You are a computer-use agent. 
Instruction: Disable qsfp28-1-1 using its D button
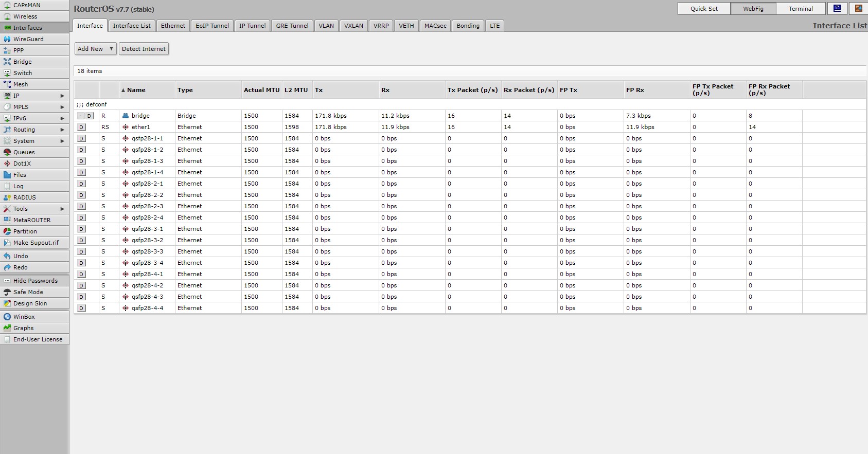point(81,139)
